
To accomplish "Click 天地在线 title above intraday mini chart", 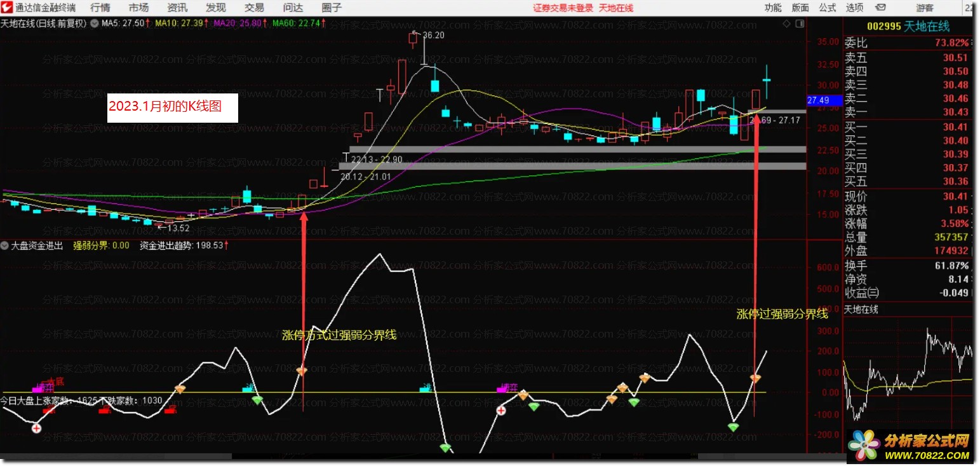I will [x=861, y=310].
